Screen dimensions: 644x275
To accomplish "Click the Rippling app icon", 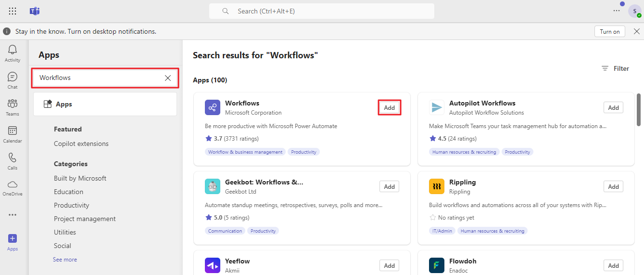I will pyautogui.click(x=437, y=186).
